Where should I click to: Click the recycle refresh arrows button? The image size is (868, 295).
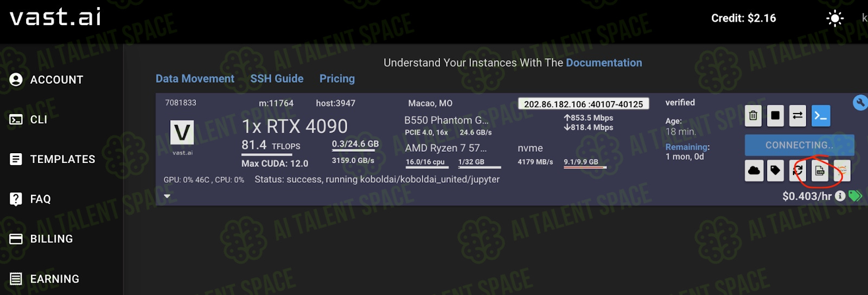click(x=797, y=171)
